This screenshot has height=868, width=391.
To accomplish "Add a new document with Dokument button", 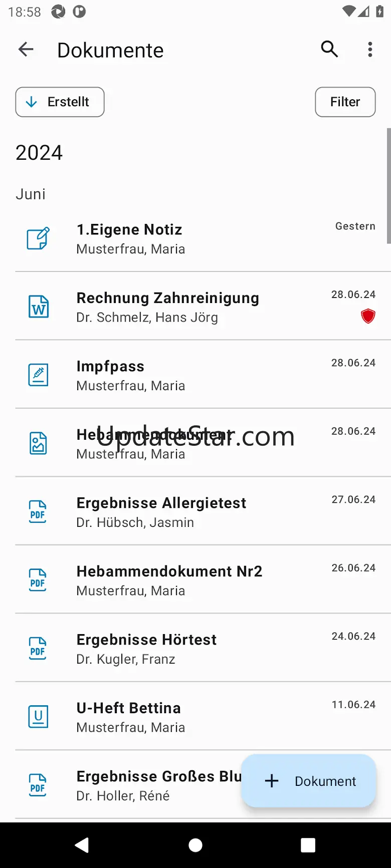I will [309, 781].
